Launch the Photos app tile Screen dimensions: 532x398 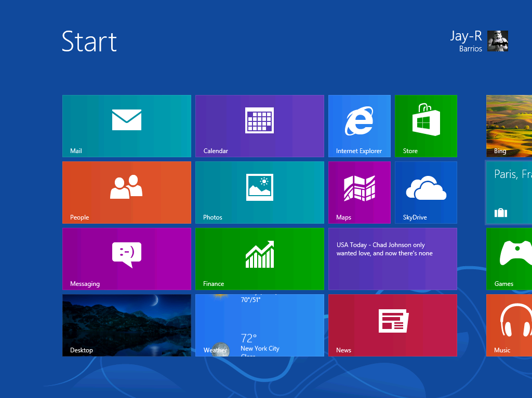(259, 192)
